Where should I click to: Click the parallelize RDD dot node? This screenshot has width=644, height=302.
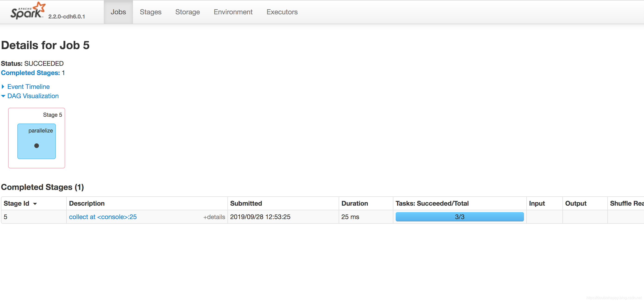coord(37,146)
